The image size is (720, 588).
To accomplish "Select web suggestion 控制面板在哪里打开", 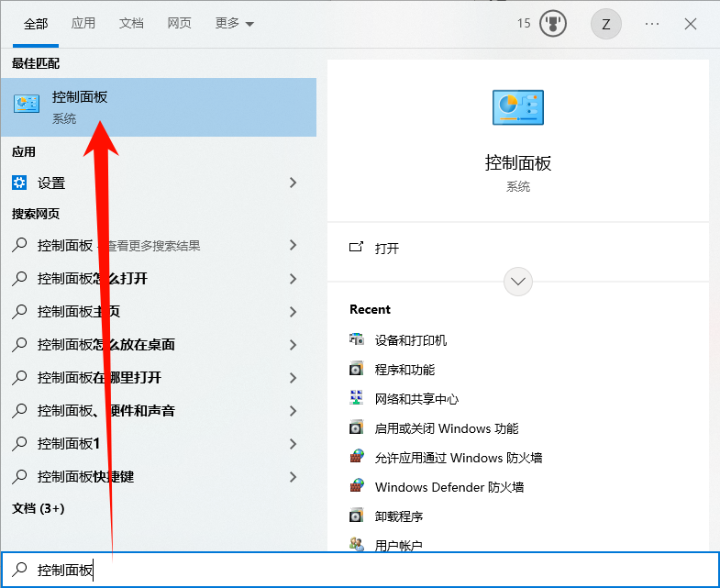I will coord(99,378).
